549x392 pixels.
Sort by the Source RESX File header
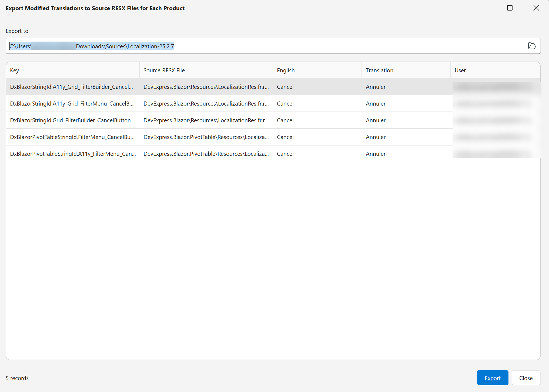click(206, 70)
